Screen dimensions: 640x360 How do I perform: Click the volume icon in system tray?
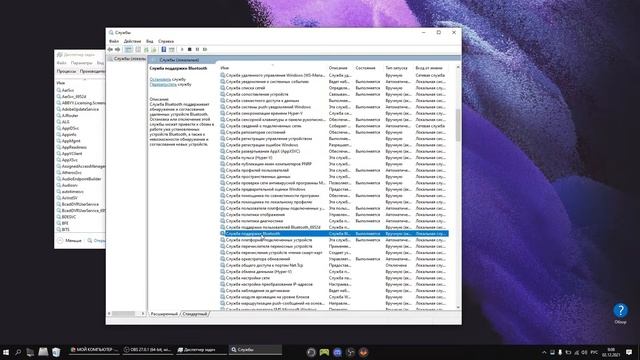(584, 352)
